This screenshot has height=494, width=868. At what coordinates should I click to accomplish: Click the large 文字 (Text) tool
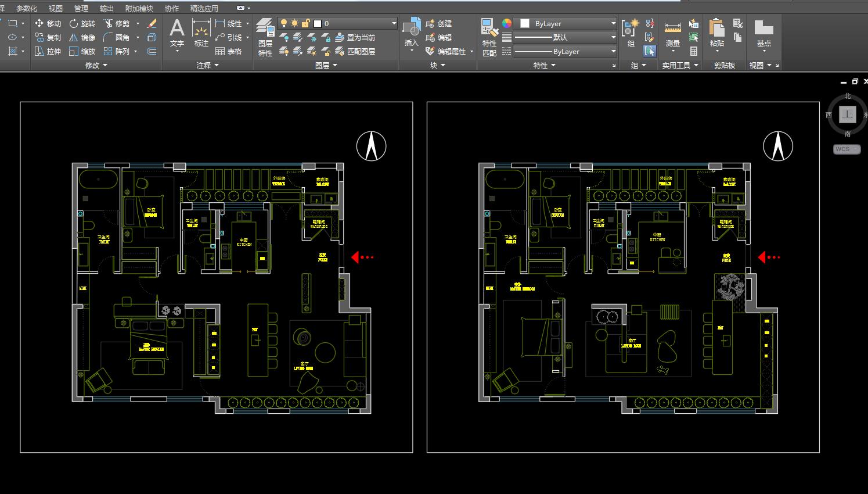tap(177, 33)
